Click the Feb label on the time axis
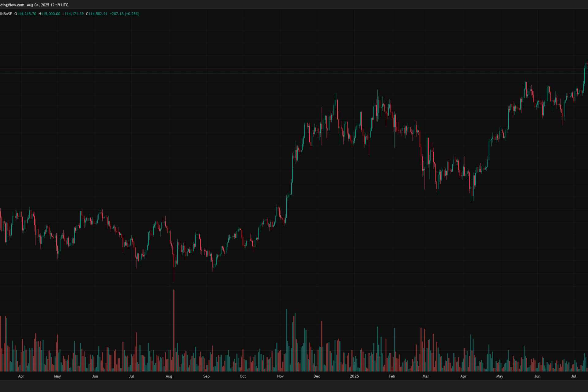The width and height of the screenshot is (588, 392). [x=392, y=376]
